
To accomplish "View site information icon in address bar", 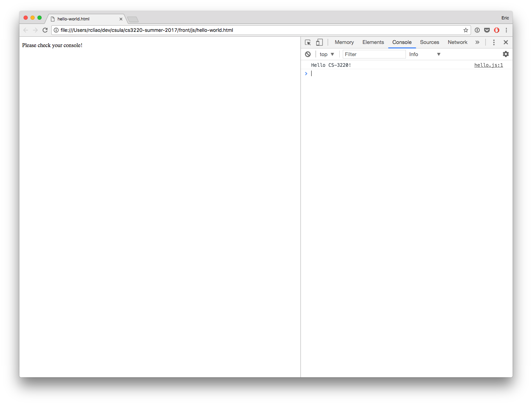I will [x=56, y=30].
